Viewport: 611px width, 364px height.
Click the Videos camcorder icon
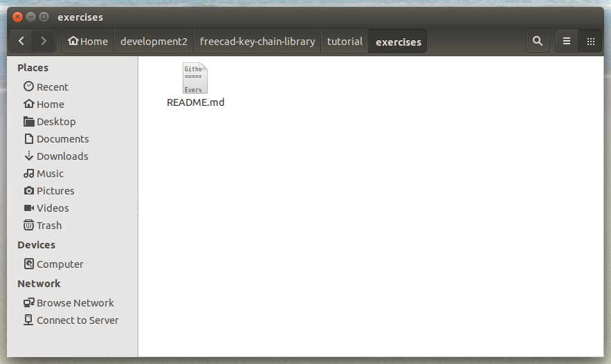(x=29, y=208)
